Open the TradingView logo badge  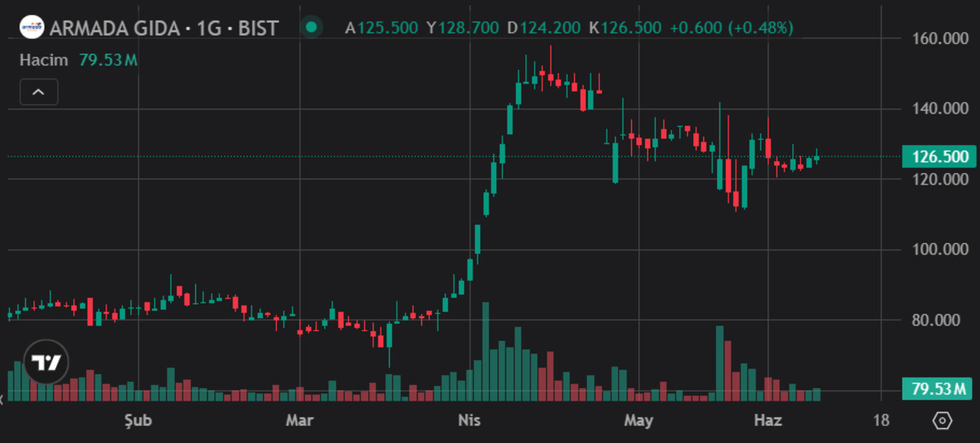[47, 362]
